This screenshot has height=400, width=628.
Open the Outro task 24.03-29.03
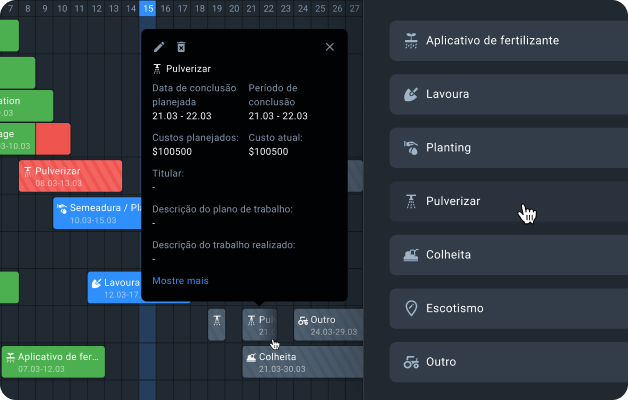(328, 325)
